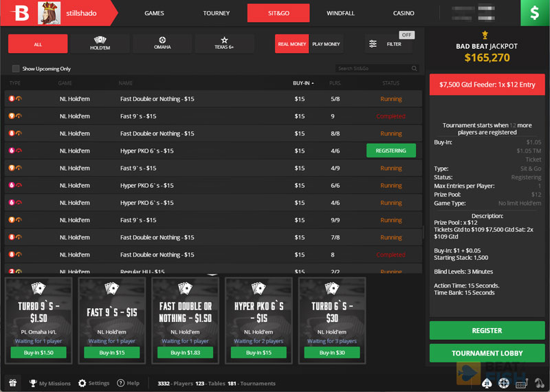Open the TOURNEY tab

(216, 13)
